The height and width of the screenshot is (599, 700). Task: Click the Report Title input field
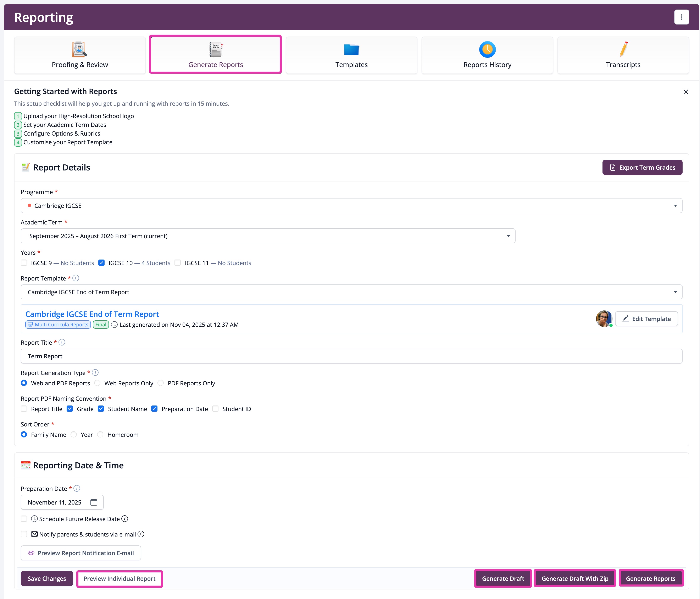click(351, 356)
